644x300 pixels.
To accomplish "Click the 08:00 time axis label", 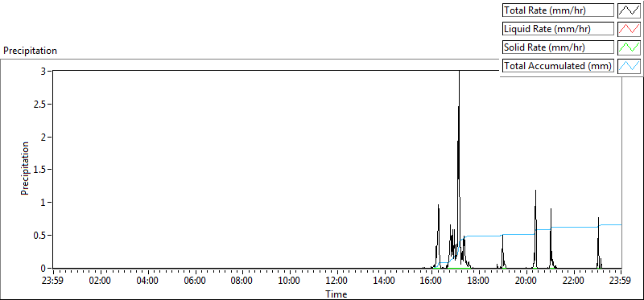I will point(242,282).
